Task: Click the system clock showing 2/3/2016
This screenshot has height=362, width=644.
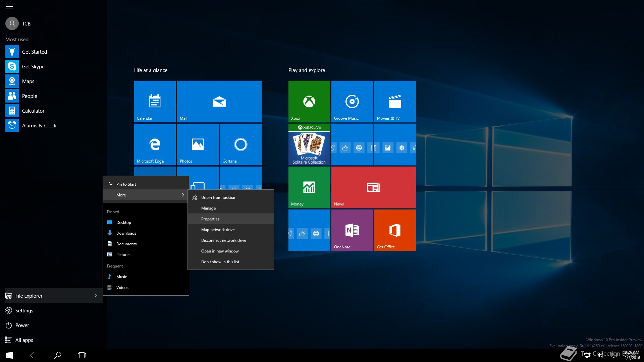Action: point(632,355)
